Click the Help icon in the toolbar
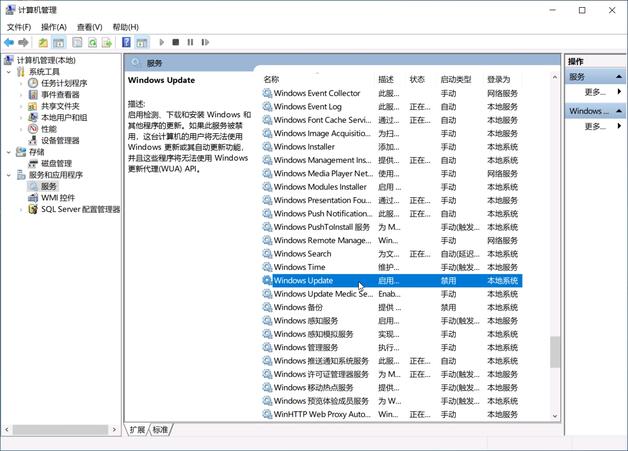The image size is (628, 451). coord(126,43)
